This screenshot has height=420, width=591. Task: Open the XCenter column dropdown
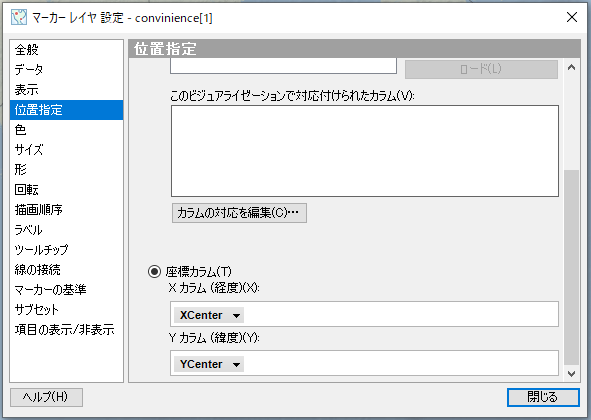(x=209, y=315)
